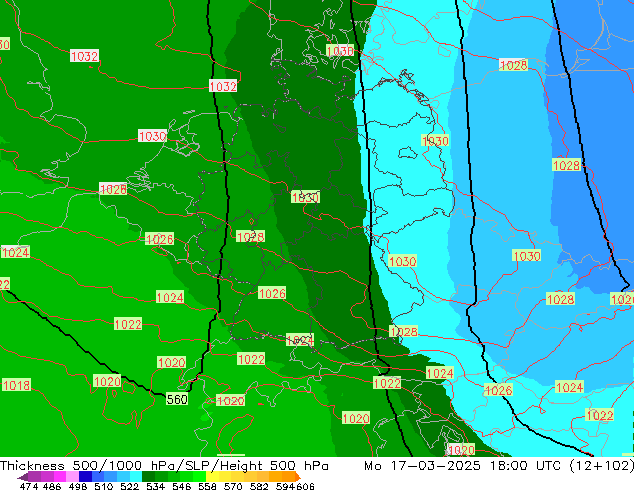The image size is (634, 490).
Task: Click the 558 legend value
Action: coord(207,486)
